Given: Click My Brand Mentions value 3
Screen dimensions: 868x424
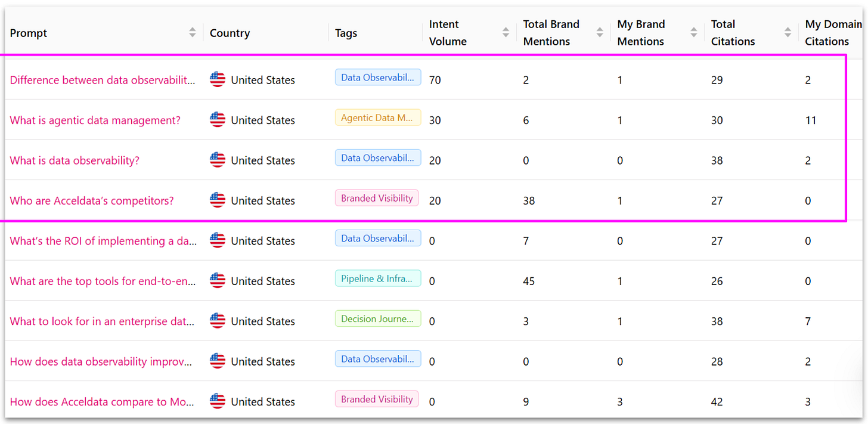Looking at the screenshot, I should click(x=620, y=402).
